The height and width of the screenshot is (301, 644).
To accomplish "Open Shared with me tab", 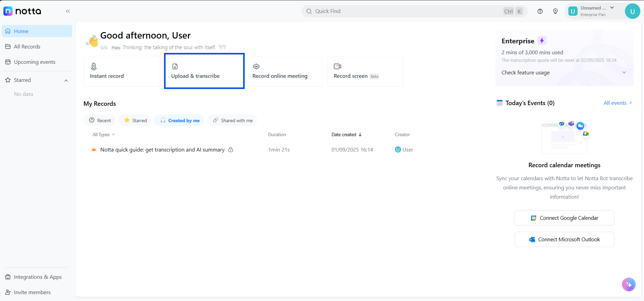I will [232, 120].
